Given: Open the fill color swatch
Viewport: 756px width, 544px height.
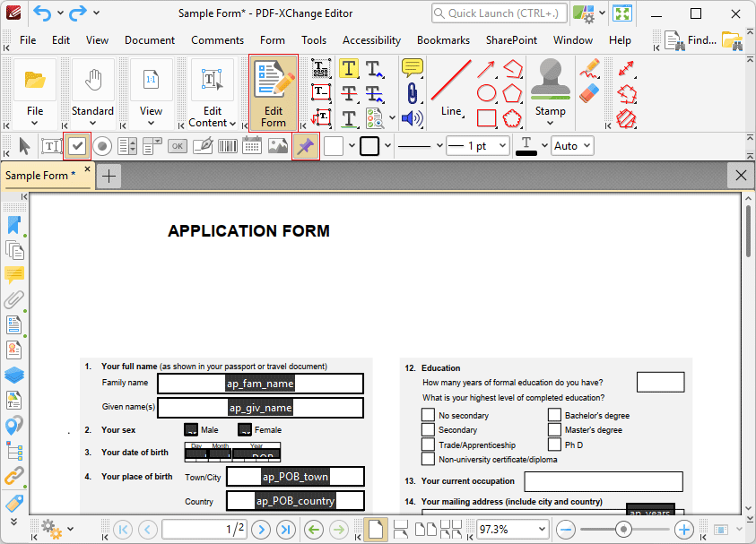Looking at the screenshot, I should (x=334, y=145).
